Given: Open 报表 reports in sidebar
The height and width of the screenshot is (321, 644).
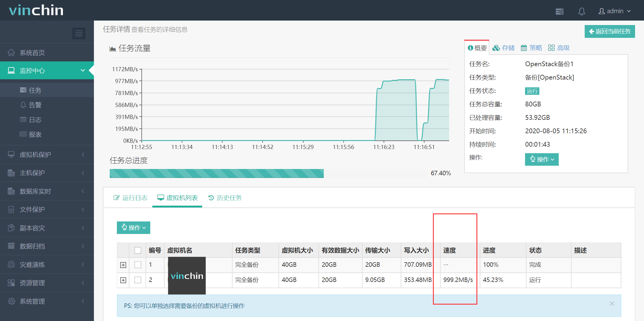Looking at the screenshot, I should click(35, 134).
